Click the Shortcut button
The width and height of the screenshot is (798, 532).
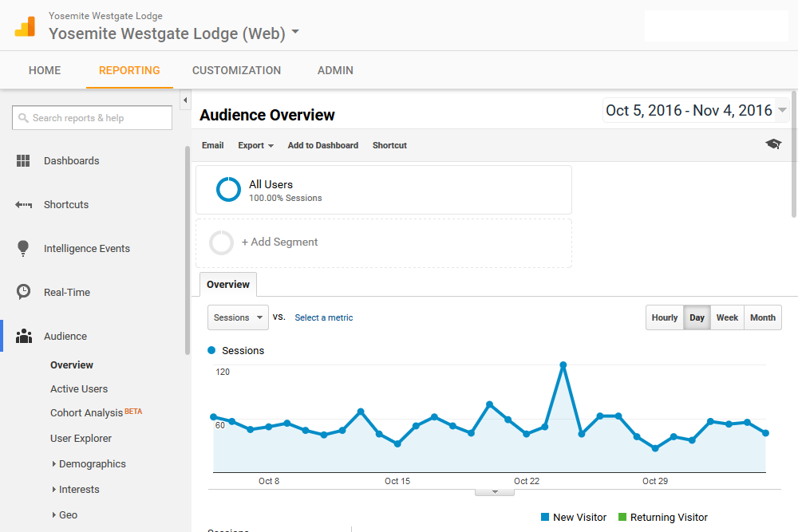390,145
